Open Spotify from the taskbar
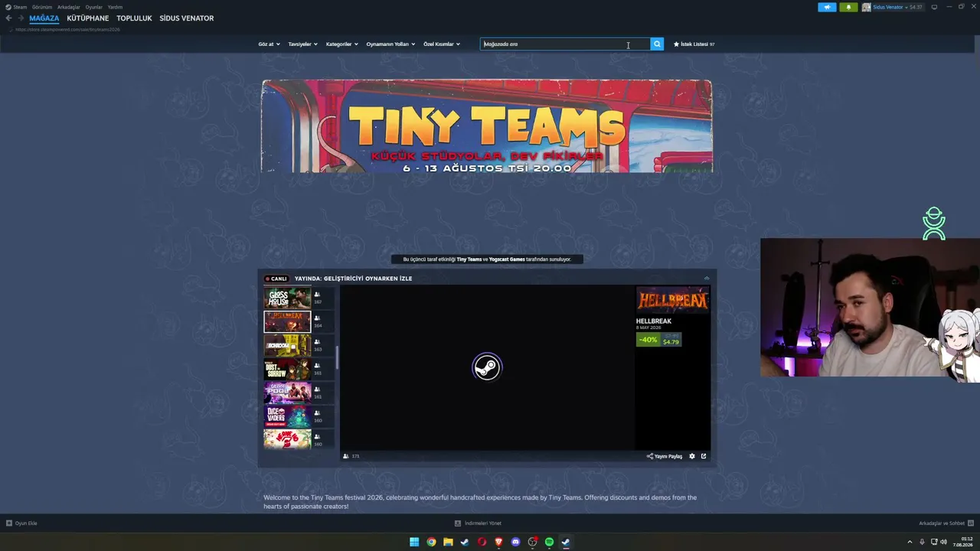This screenshot has width=980, height=551. 549,542
